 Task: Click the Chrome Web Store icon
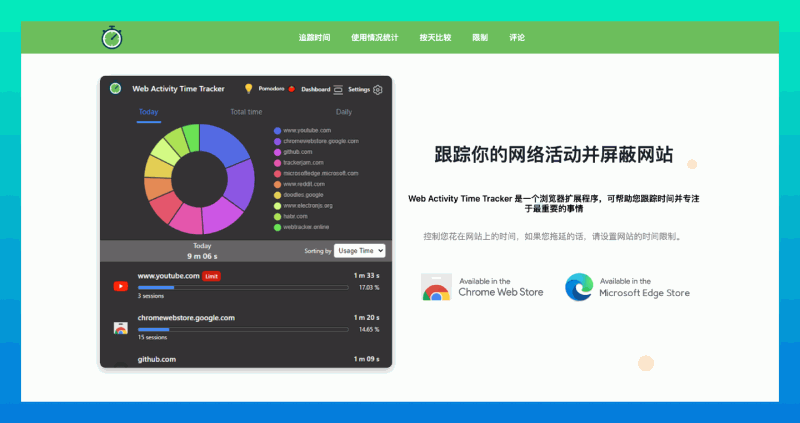point(436,287)
